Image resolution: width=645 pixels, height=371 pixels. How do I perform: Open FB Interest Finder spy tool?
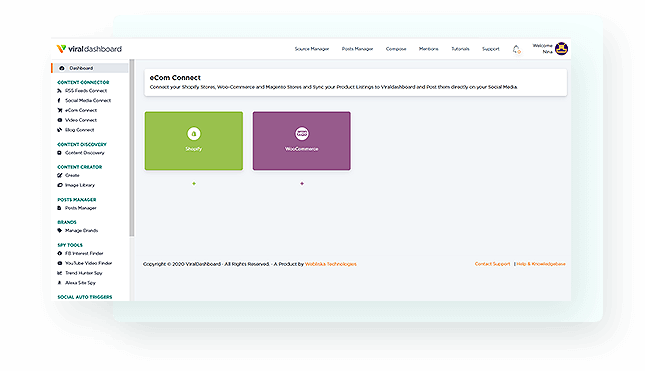pos(80,253)
